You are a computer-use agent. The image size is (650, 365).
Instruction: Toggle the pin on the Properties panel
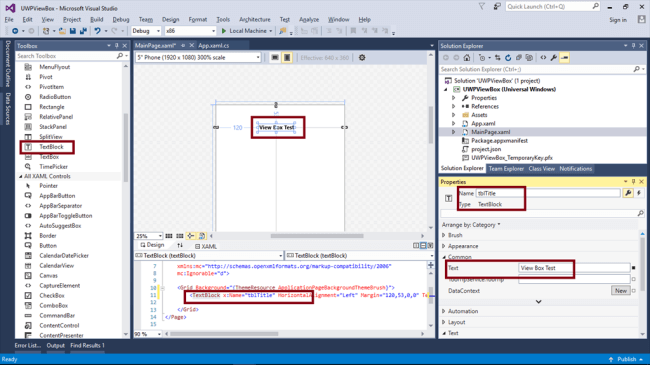pyautogui.click(x=633, y=182)
